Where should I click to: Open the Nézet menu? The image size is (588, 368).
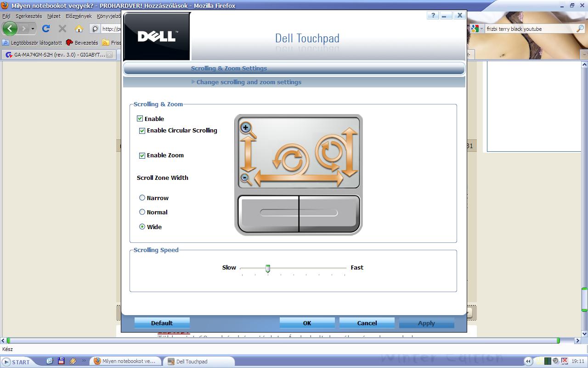[54, 16]
